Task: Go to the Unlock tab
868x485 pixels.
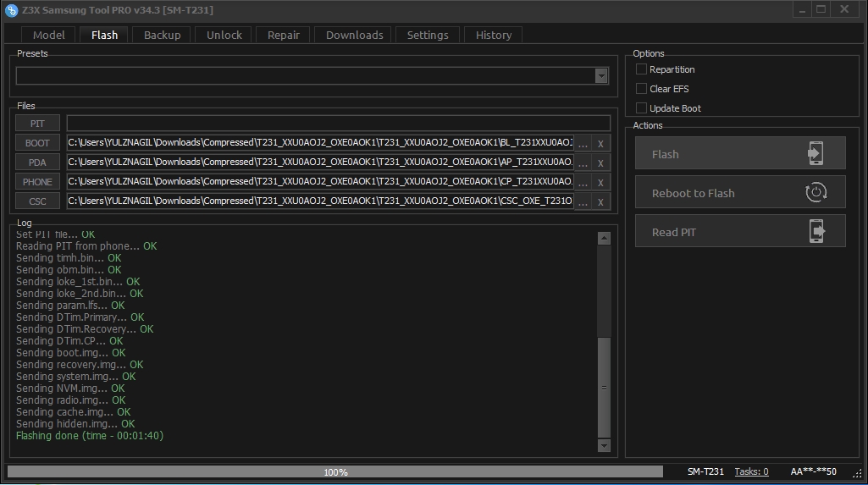Action: pyautogui.click(x=224, y=35)
